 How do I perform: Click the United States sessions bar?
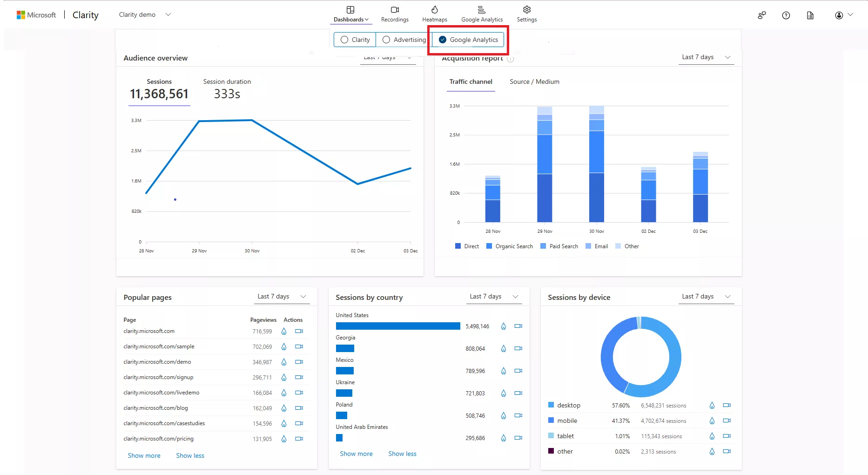(x=398, y=326)
